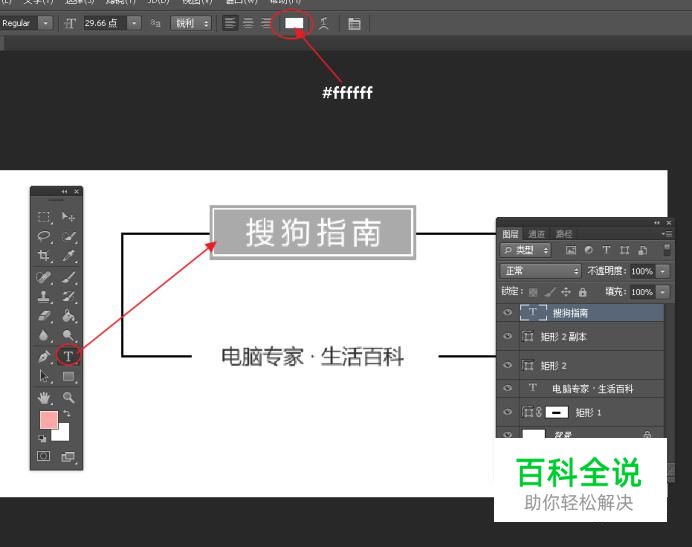The height and width of the screenshot is (547, 692).
Task: Lock transparent pixels
Action: tap(533, 292)
